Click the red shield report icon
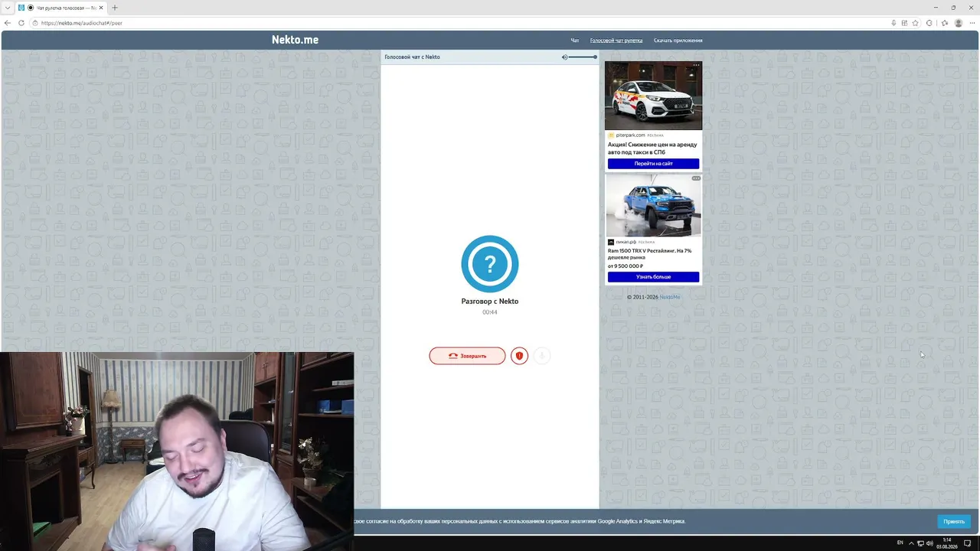The width and height of the screenshot is (980, 551). 519,356
